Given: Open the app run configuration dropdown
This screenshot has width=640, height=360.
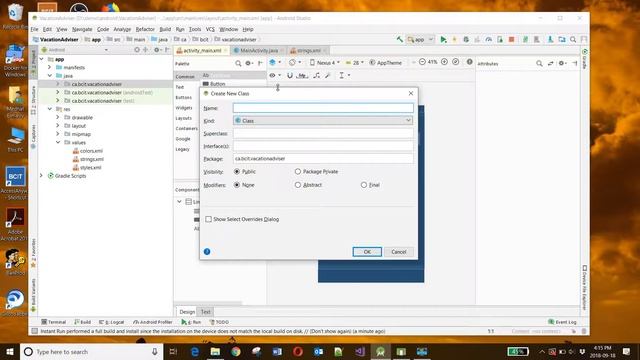Looking at the screenshot, I should [420, 40].
